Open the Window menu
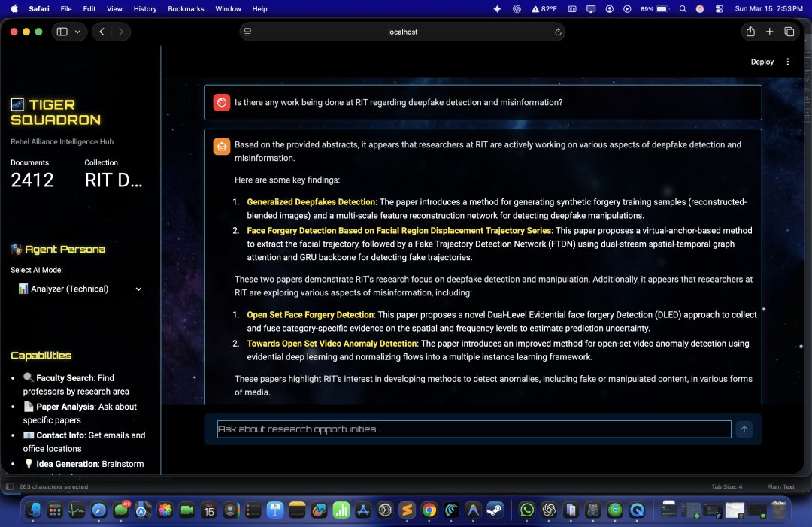812x527 pixels. [228, 9]
